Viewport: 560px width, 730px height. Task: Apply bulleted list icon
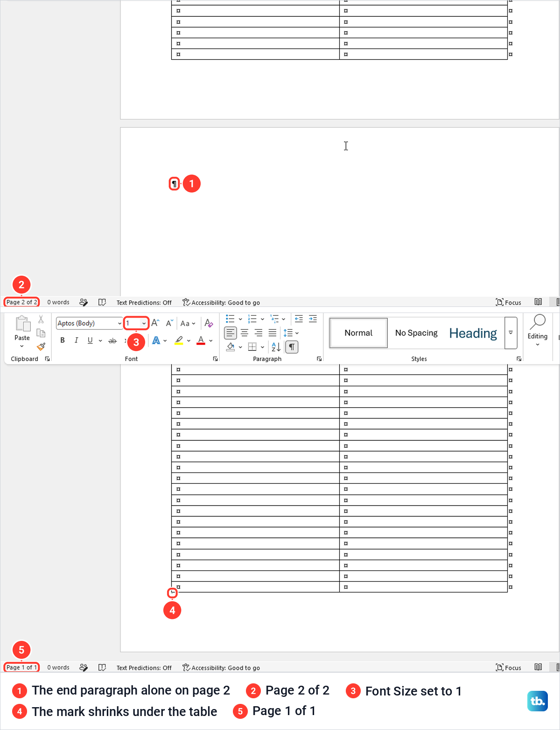tap(230, 319)
